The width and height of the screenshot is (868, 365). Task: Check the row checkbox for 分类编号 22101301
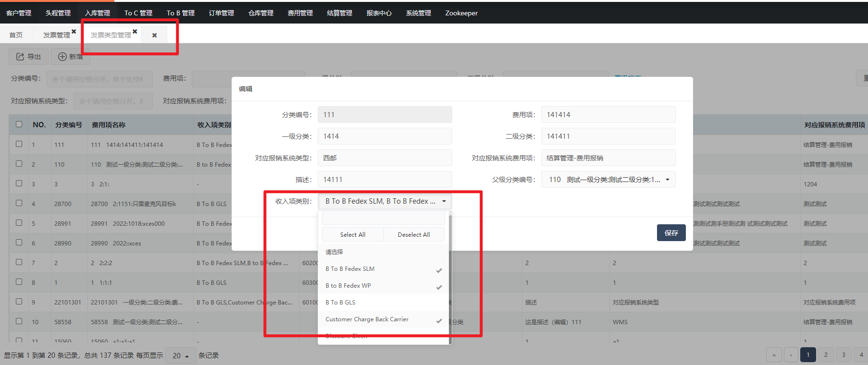(x=19, y=301)
